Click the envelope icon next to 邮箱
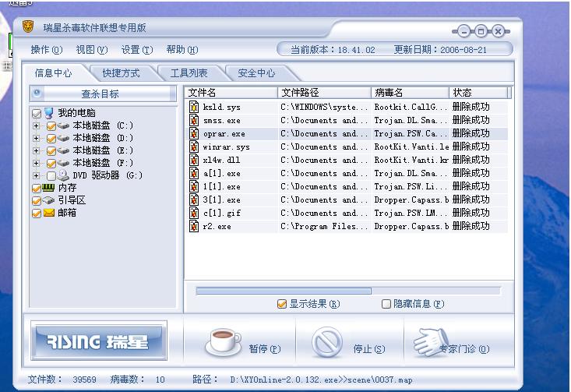571x392 pixels. click(x=49, y=213)
